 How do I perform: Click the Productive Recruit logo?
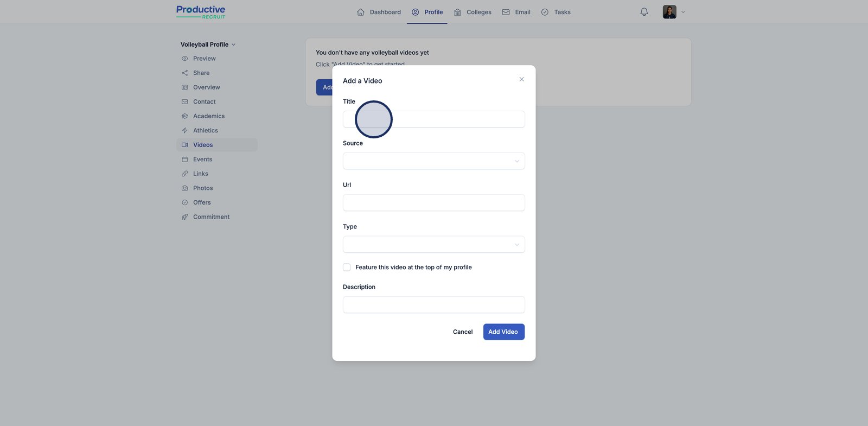tap(201, 12)
